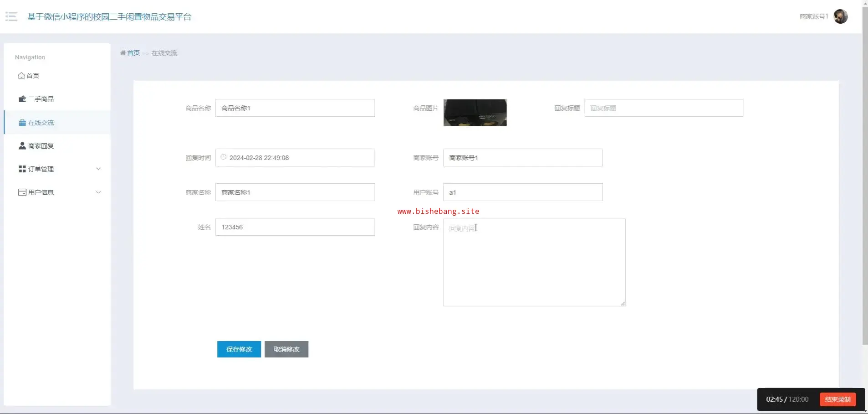
Task: Click the 商品图片 thumbnail
Action: [475, 113]
